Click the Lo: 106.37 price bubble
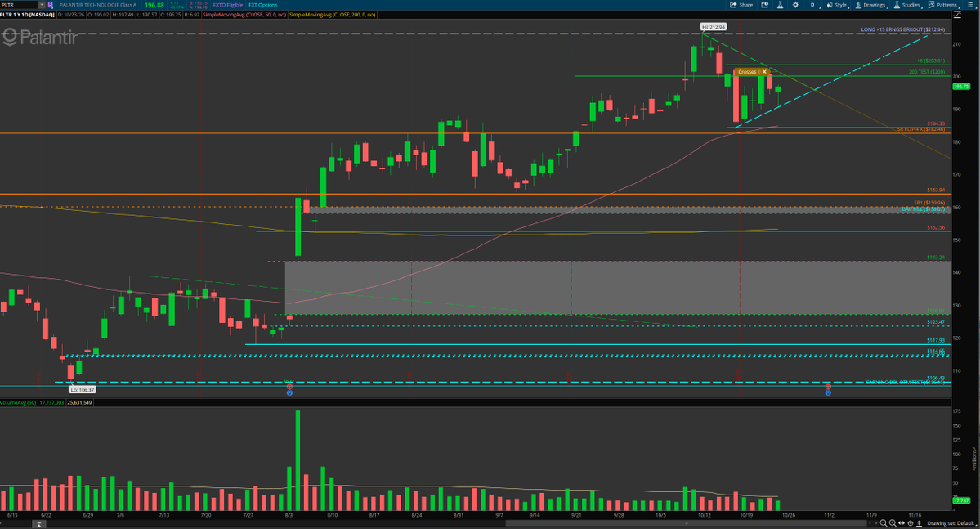 [x=83, y=389]
